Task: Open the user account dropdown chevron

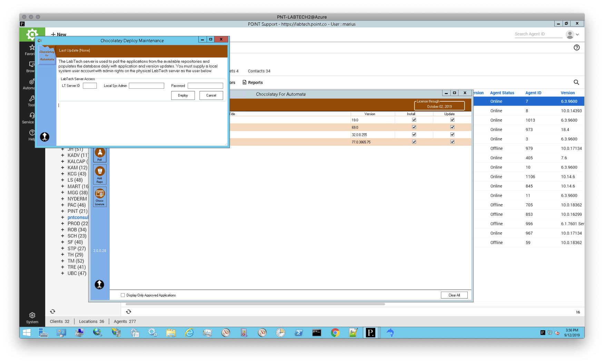Action: pyautogui.click(x=577, y=34)
